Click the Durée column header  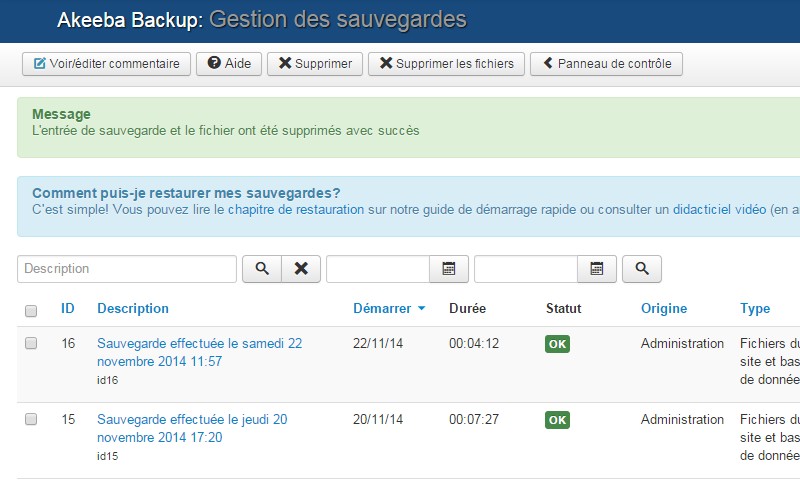[467, 309]
